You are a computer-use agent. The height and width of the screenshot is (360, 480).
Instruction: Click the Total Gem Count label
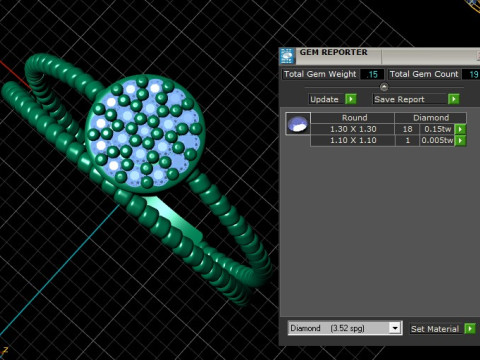click(424, 74)
